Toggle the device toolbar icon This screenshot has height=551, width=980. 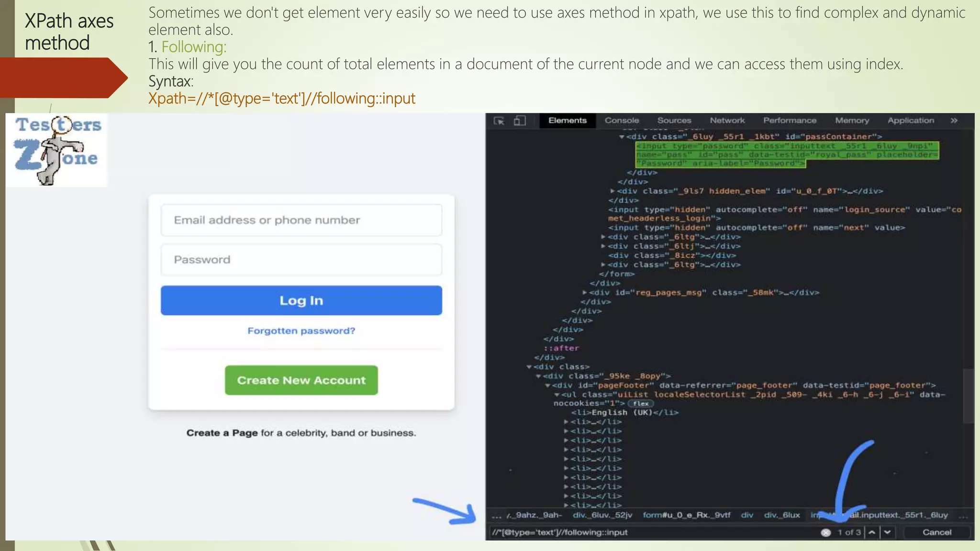520,121
